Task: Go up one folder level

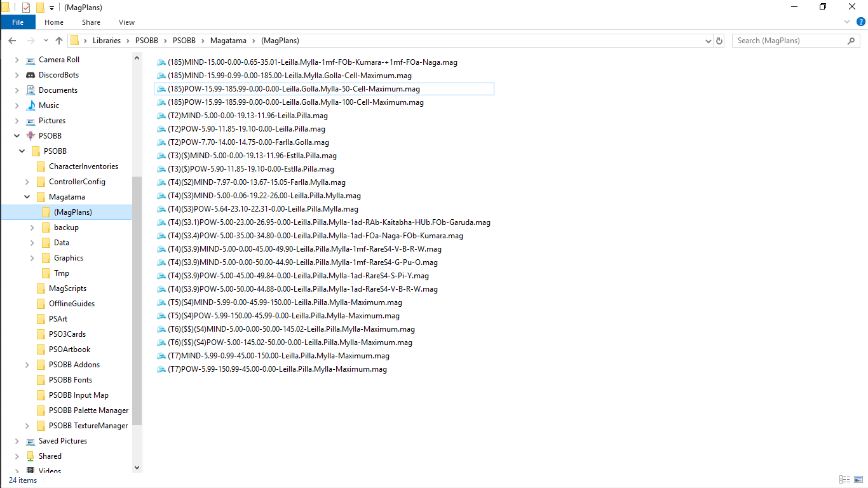Action: [x=59, y=41]
